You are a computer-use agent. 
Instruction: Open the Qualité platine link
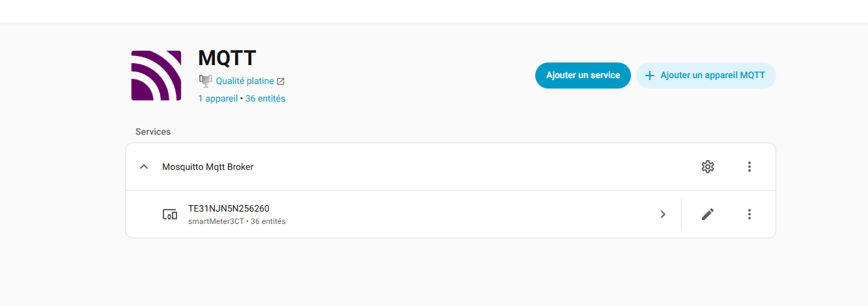(245, 81)
